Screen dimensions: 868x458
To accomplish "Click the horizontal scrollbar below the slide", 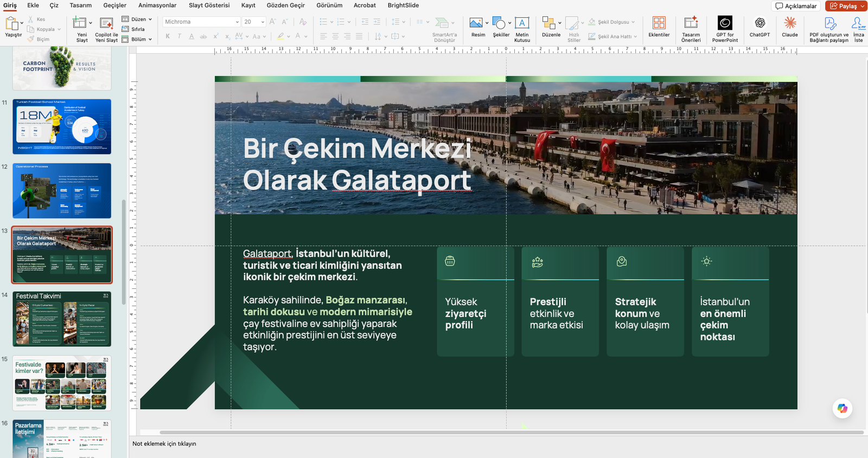I will (x=512, y=433).
